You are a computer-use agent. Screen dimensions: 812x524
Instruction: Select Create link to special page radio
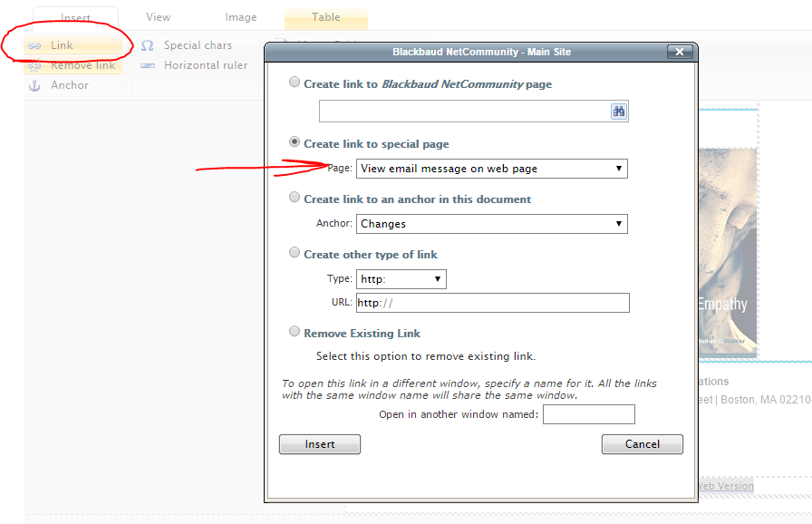(x=295, y=141)
